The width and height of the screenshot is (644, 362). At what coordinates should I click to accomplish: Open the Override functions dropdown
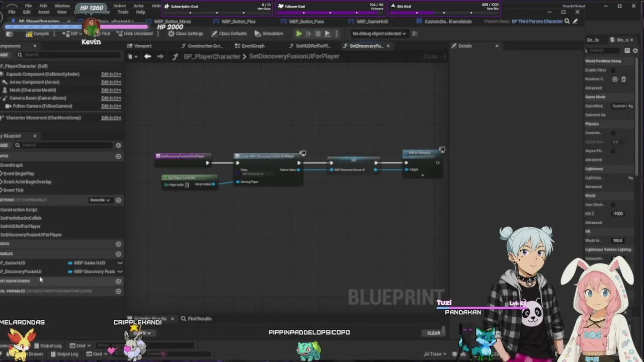click(100, 200)
